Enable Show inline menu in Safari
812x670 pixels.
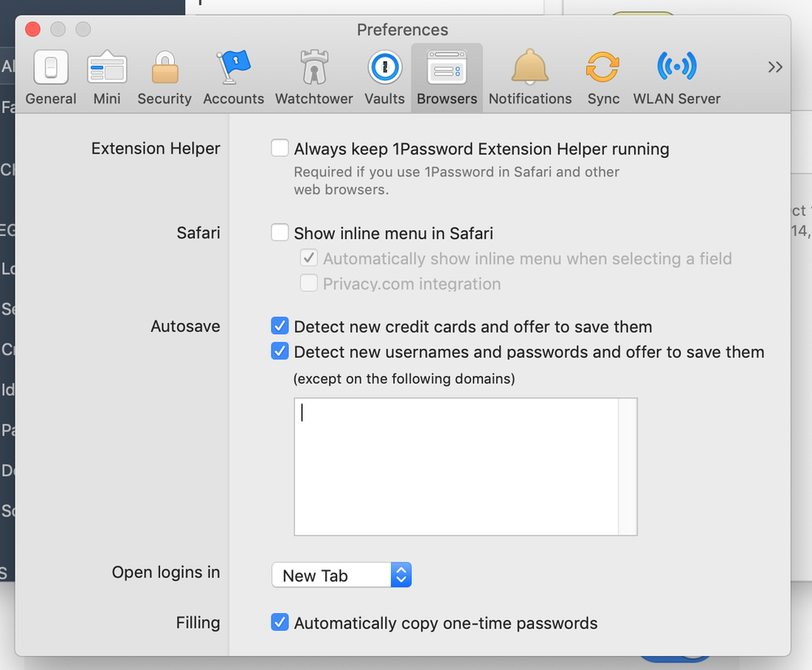tap(280, 233)
